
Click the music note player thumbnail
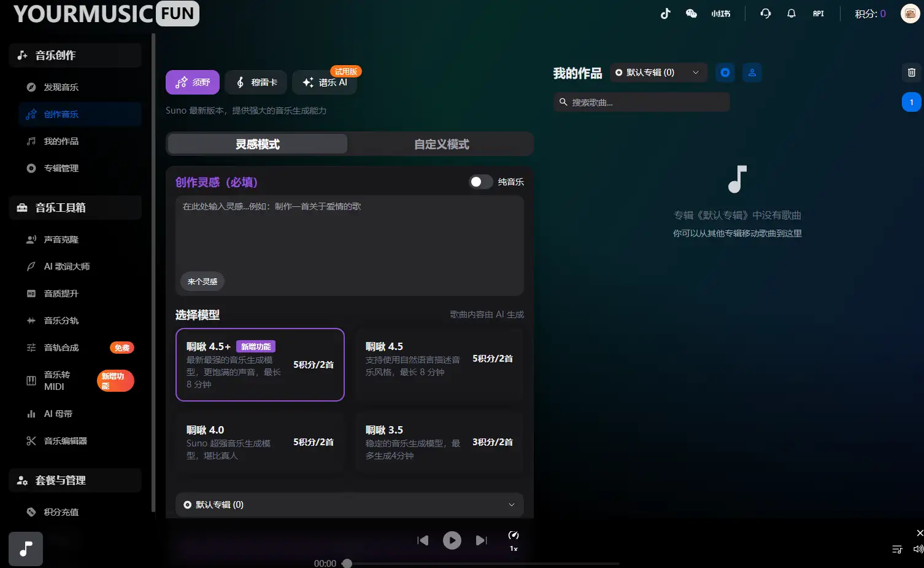point(26,548)
